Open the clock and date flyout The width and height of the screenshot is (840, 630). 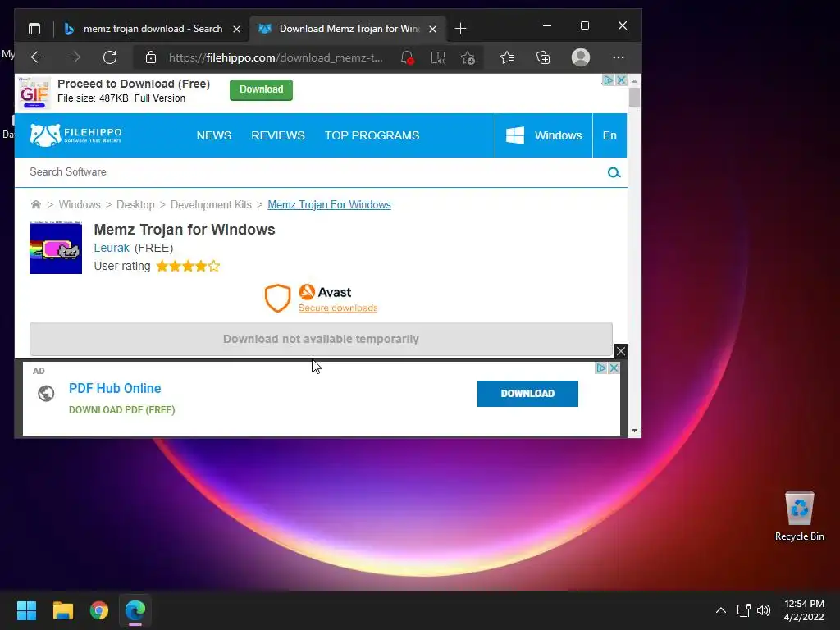804,610
